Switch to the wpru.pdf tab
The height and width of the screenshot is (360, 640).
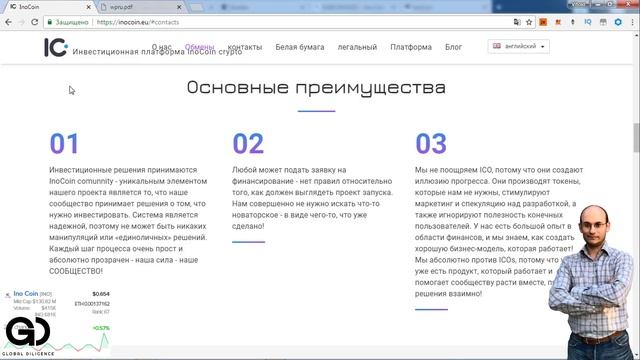(x=141, y=7)
